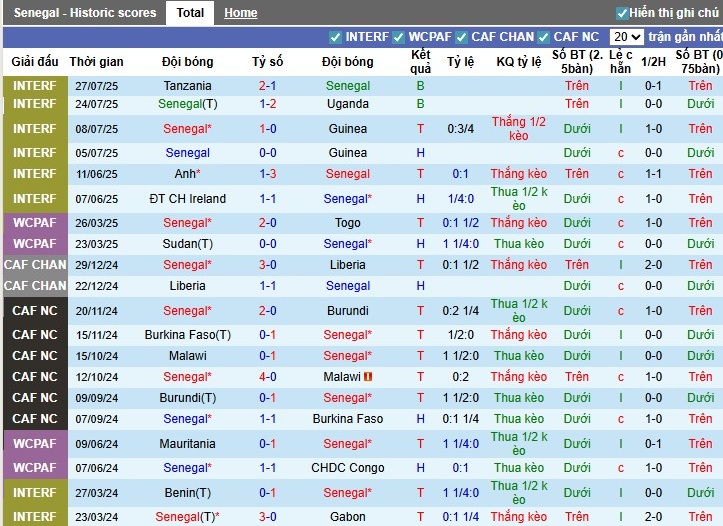The height and width of the screenshot is (526, 723).
Task: Click score 1-3 of Anh vs Senegal
Action: (267, 174)
